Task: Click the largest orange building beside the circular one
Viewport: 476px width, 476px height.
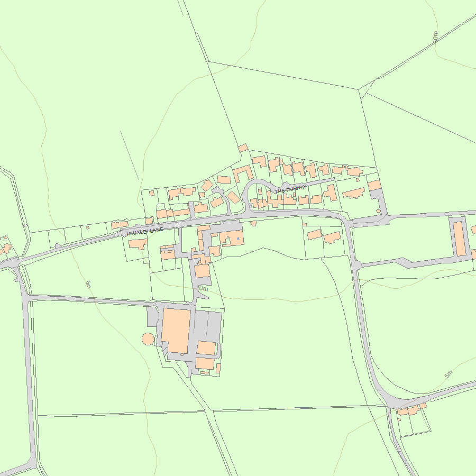Action: pyautogui.click(x=176, y=331)
